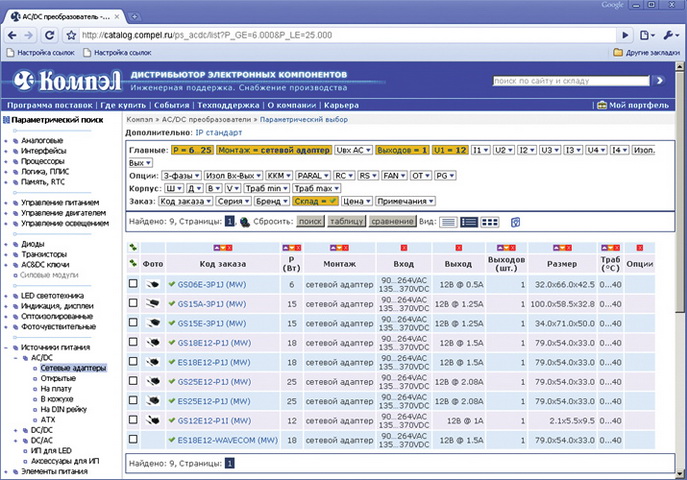Image resolution: width=687 pixels, height=480 pixels.
Task: Switch to the simple list view icon
Action: click(x=448, y=222)
